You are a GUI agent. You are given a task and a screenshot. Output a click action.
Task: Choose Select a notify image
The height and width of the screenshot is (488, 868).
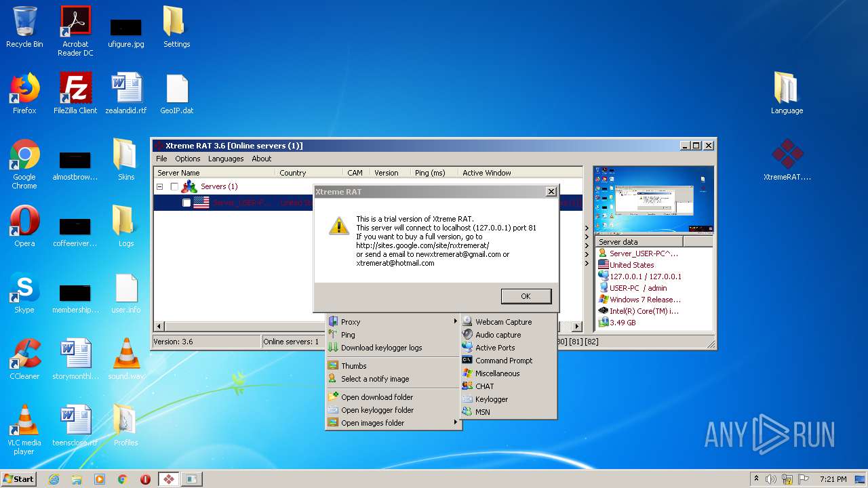[393, 379]
